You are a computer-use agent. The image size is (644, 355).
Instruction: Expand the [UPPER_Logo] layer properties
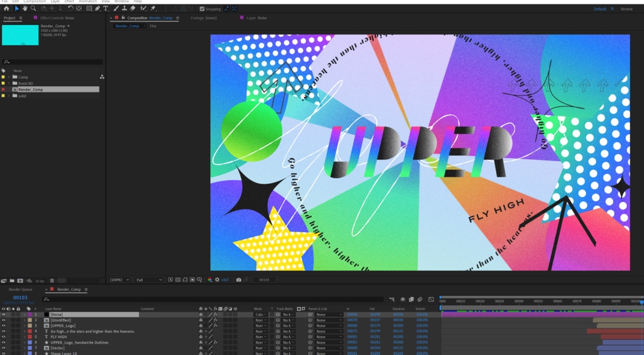pyautogui.click(x=25, y=326)
